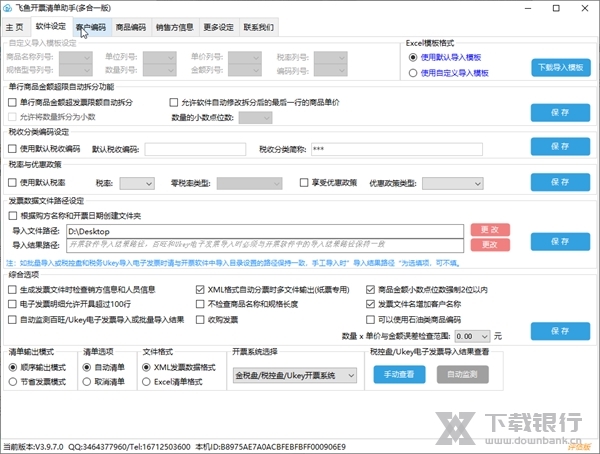Open the 金额误差检查范围 0.00 dropdown
Image resolution: width=600 pixels, height=454 pixels.
pos(472,336)
